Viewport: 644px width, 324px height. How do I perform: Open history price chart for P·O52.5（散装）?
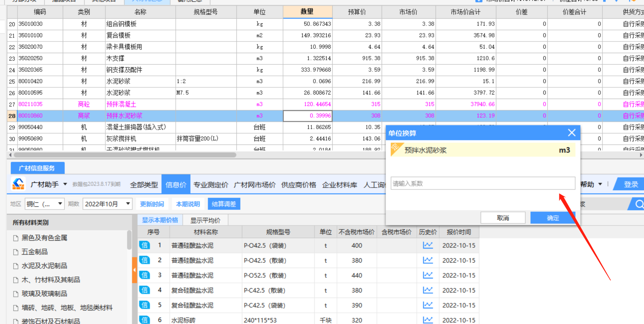(x=428, y=275)
